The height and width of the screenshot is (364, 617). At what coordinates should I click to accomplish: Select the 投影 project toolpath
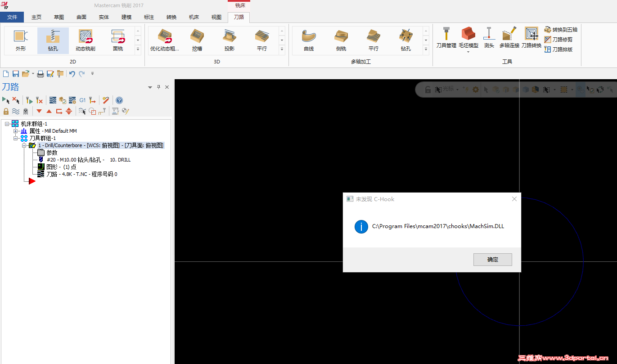tap(230, 40)
